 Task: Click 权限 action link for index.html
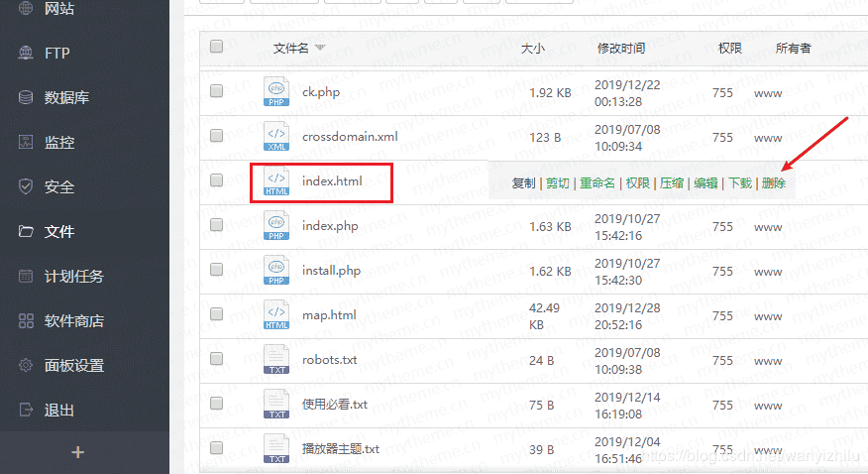tap(638, 183)
